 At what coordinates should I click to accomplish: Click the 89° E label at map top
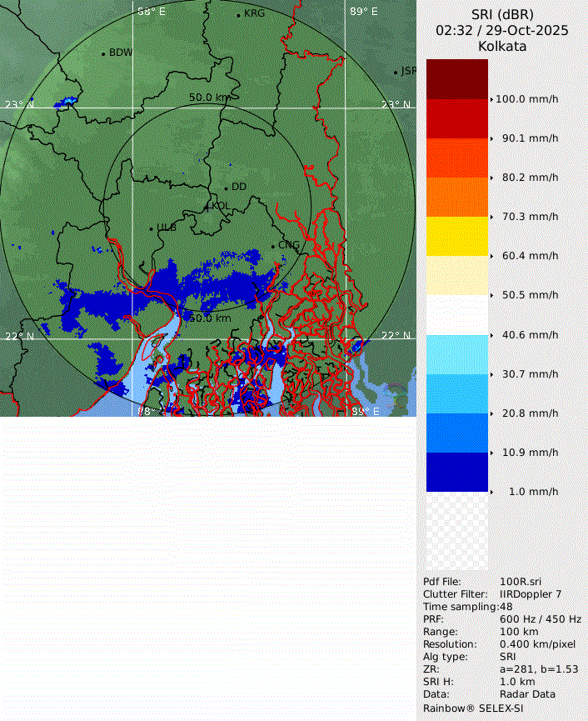click(x=363, y=12)
